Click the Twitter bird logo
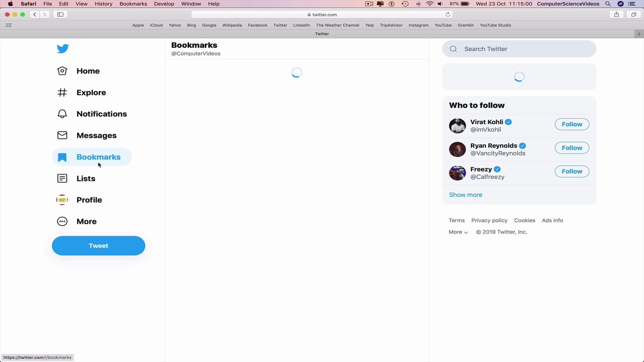Screen dimensions: 644x362 click(62, 49)
